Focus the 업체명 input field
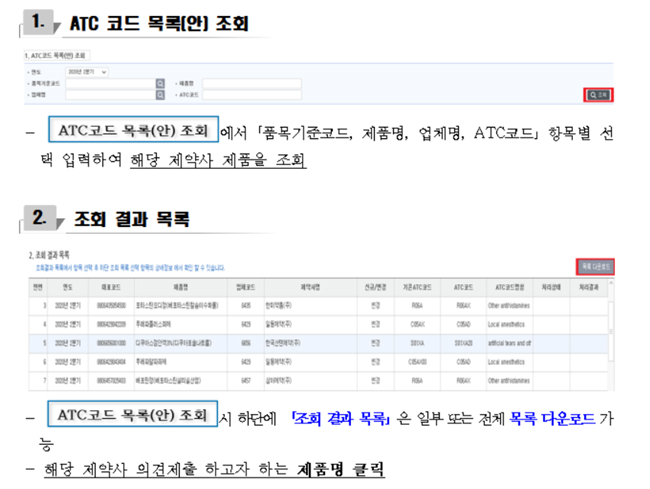This screenshot has height=489, width=650. point(110,95)
